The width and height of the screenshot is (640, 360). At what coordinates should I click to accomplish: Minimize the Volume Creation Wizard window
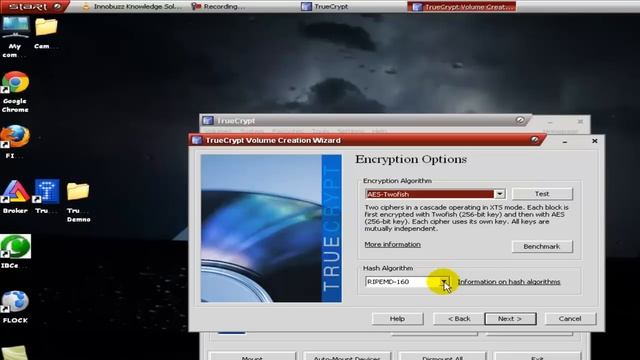(564, 141)
